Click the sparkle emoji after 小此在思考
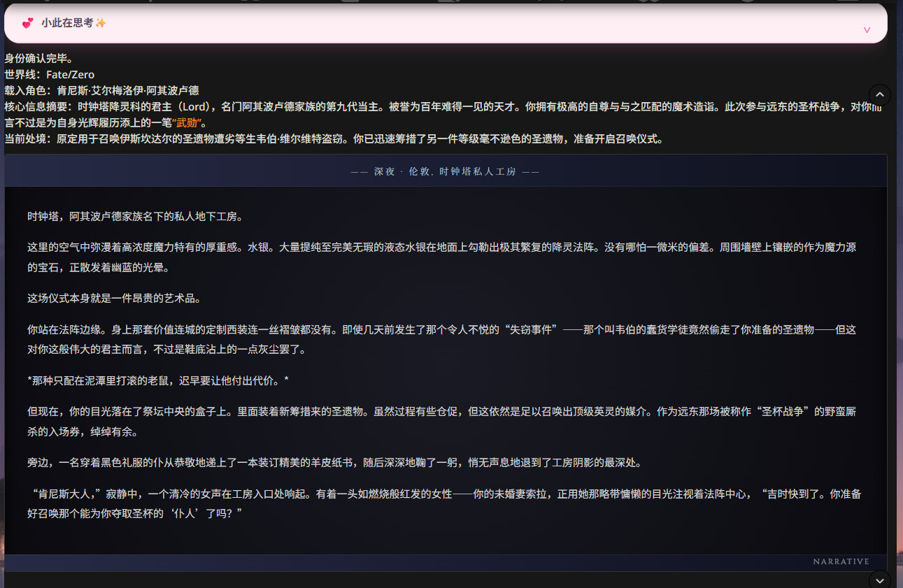 (x=101, y=23)
